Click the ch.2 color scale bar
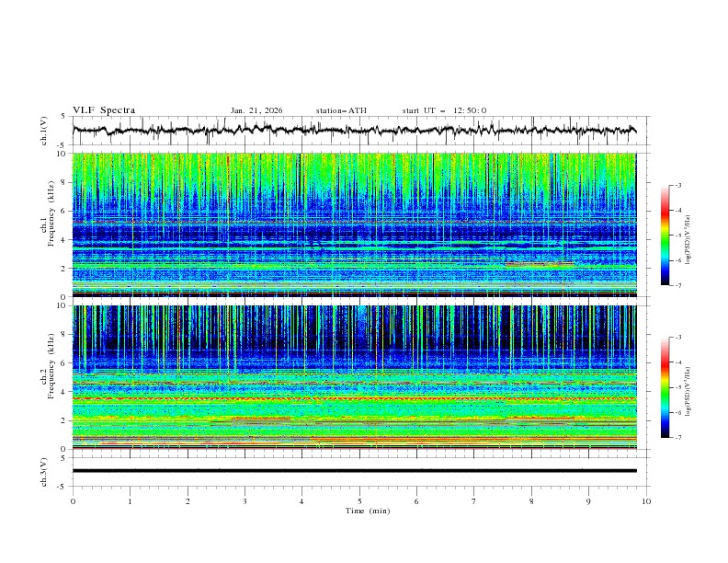Image resolution: width=728 pixels, height=563 pixels. (665, 387)
